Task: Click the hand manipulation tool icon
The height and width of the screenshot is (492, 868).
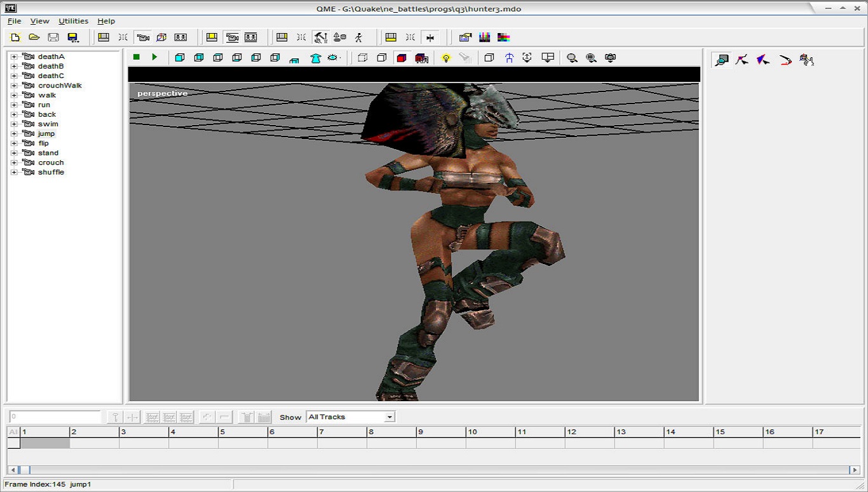Action: point(807,60)
